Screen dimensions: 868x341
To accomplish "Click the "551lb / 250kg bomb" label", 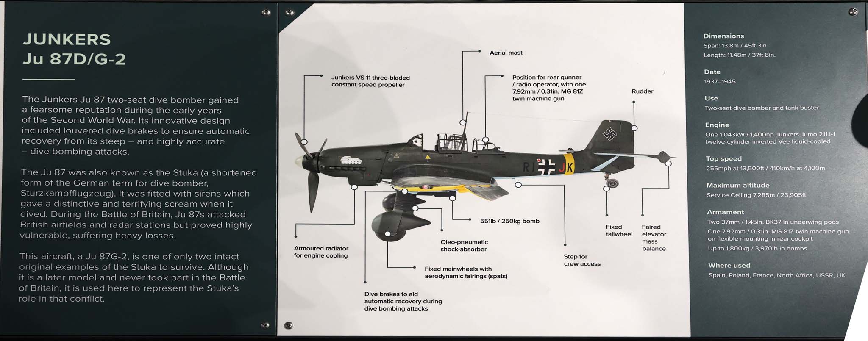I will coord(509,221).
